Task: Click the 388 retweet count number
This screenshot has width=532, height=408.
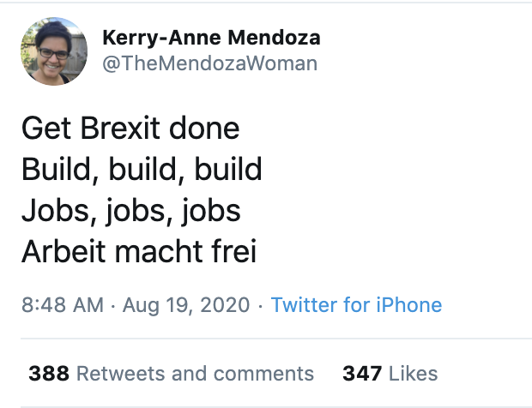Action: pos(49,374)
